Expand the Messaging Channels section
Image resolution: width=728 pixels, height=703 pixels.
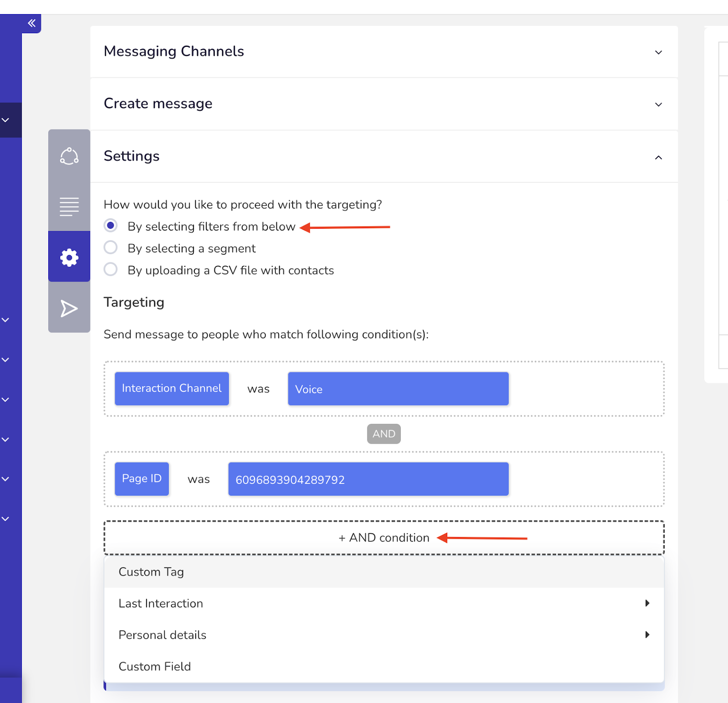[658, 52]
